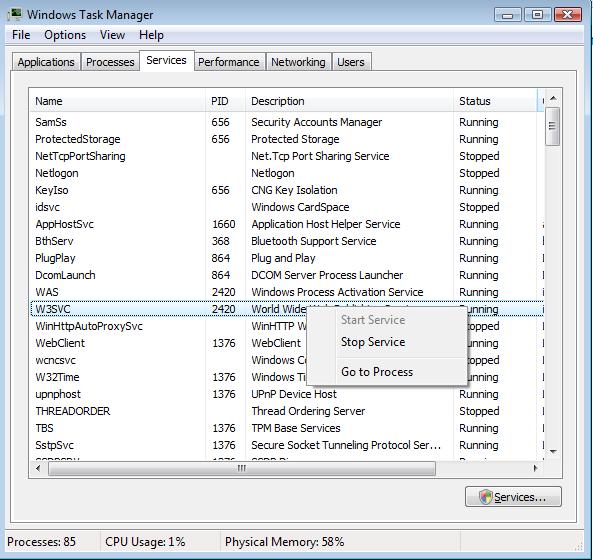Select the wcncsvc service row
The image size is (593, 560).
click(x=286, y=360)
